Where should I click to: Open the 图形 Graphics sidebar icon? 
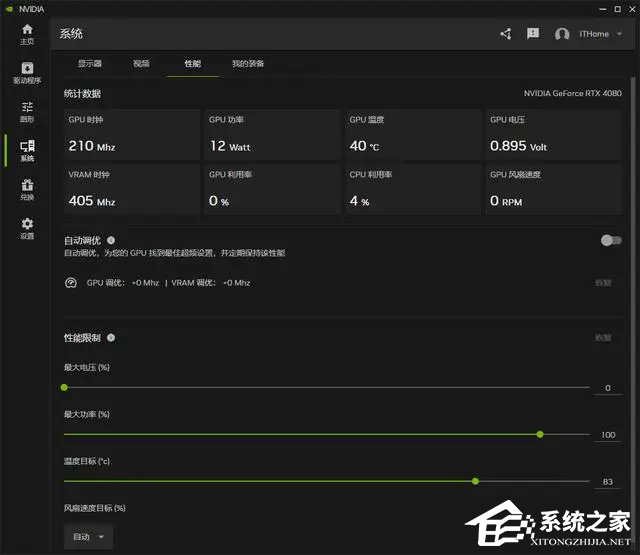pyautogui.click(x=27, y=112)
